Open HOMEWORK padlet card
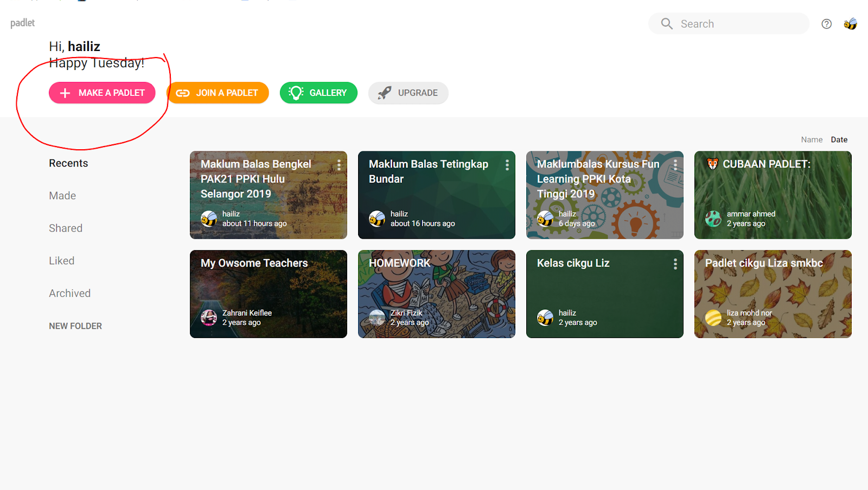This screenshot has height=490, width=868. click(x=437, y=294)
